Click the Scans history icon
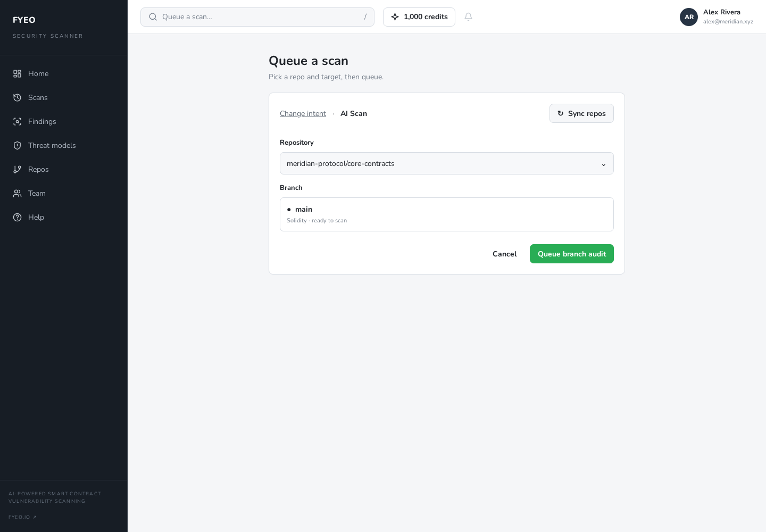 pos(17,97)
